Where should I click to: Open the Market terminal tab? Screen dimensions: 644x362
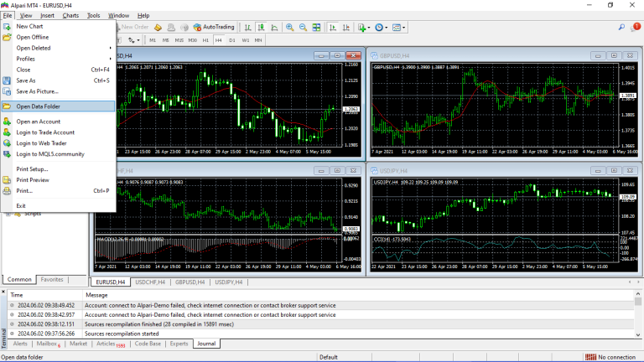tap(78, 344)
